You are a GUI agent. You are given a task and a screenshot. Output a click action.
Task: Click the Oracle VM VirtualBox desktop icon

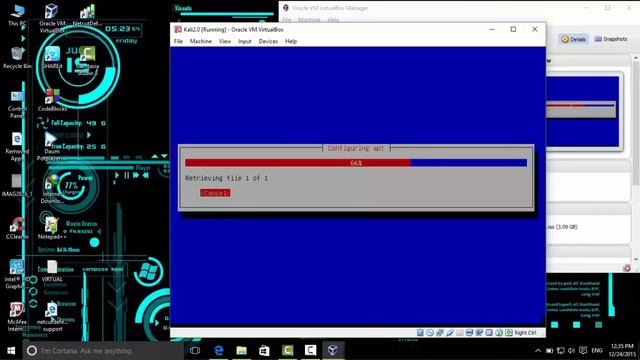[x=52, y=18]
